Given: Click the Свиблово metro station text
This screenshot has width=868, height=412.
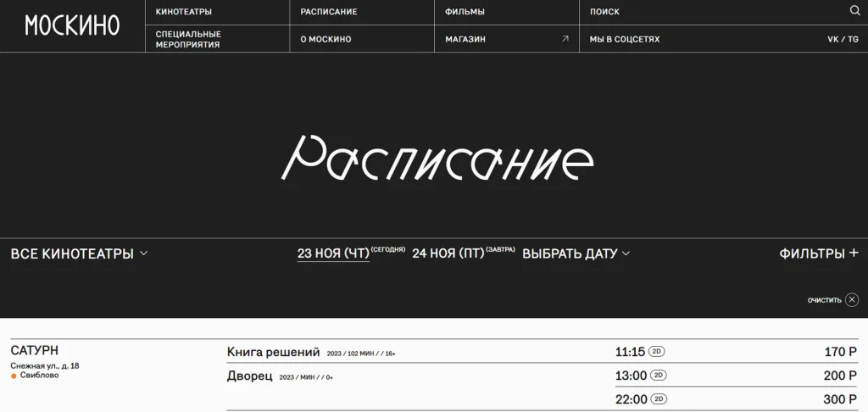Looking at the screenshot, I should coord(39,376).
